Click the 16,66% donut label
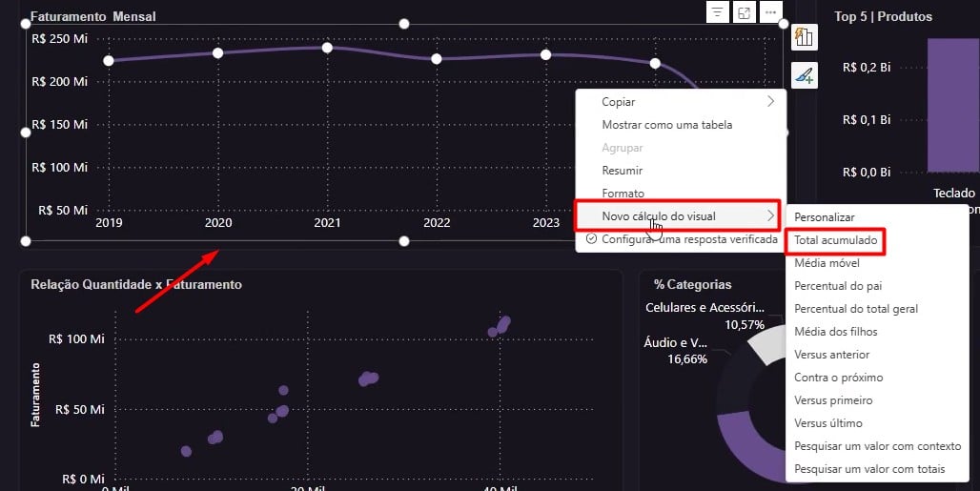 tap(687, 359)
